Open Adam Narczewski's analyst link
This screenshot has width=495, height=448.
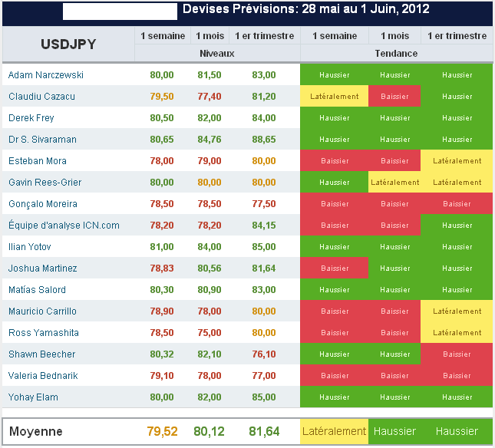point(46,75)
